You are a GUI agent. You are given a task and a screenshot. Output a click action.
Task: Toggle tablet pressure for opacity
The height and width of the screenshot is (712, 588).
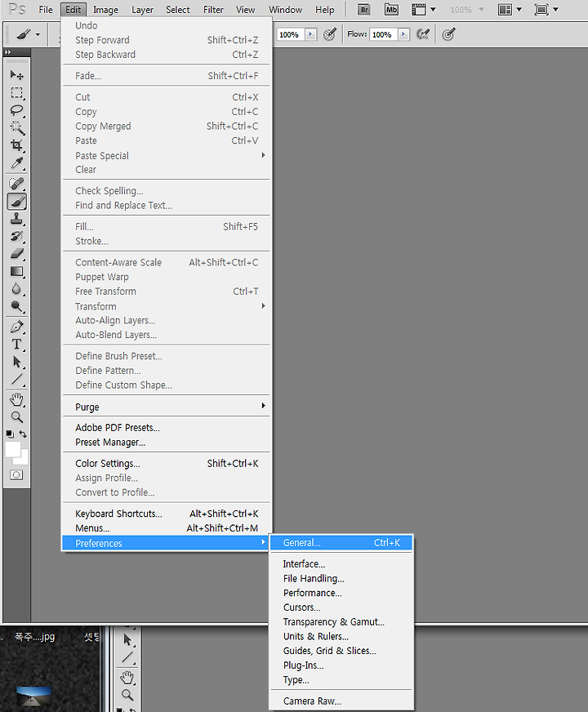point(330,34)
